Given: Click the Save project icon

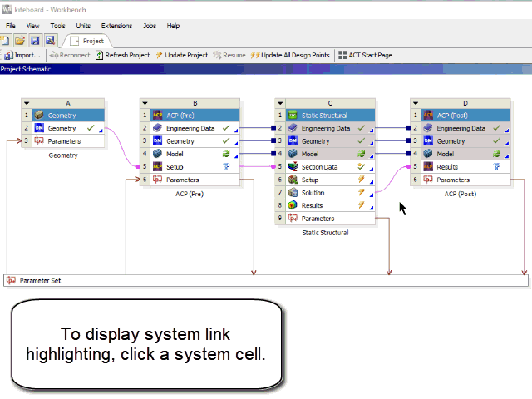Looking at the screenshot, I should (35, 40).
